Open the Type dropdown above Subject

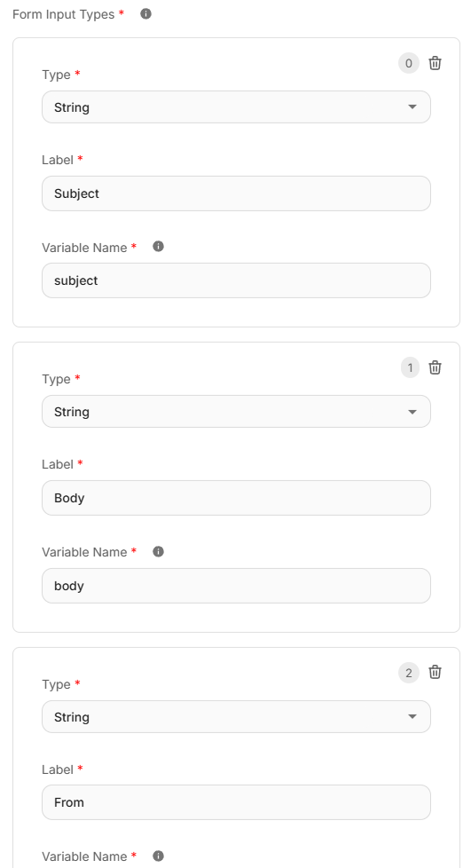(236, 107)
